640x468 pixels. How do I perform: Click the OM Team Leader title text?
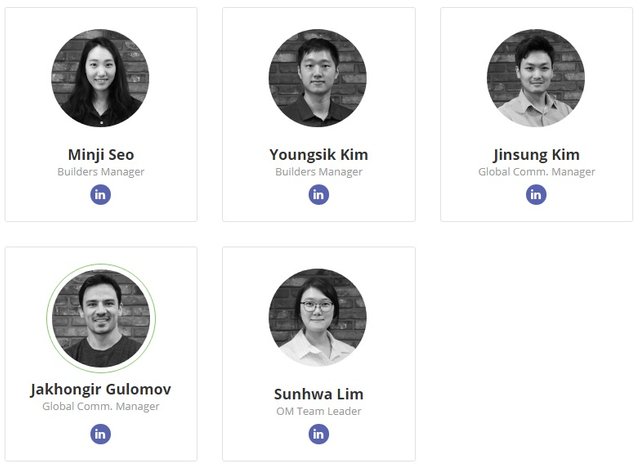pyautogui.click(x=318, y=411)
